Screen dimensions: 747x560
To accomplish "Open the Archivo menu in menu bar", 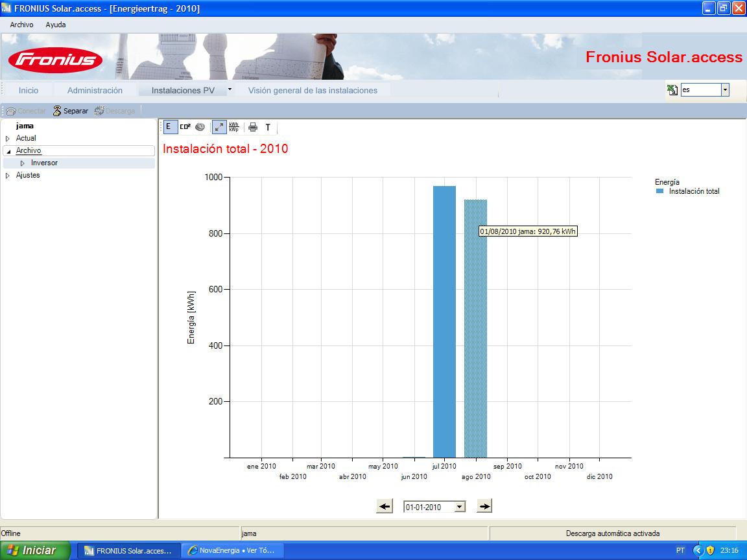I will click(22, 25).
